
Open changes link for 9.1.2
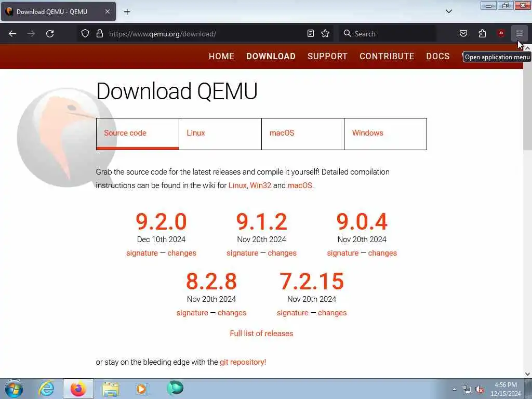282,253
